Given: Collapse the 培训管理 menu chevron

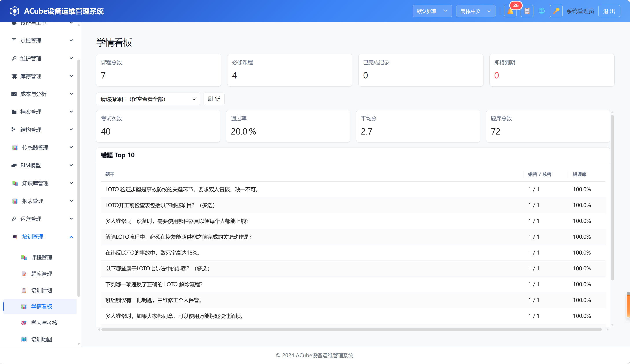Looking at the screenshot, I should 71,237.
